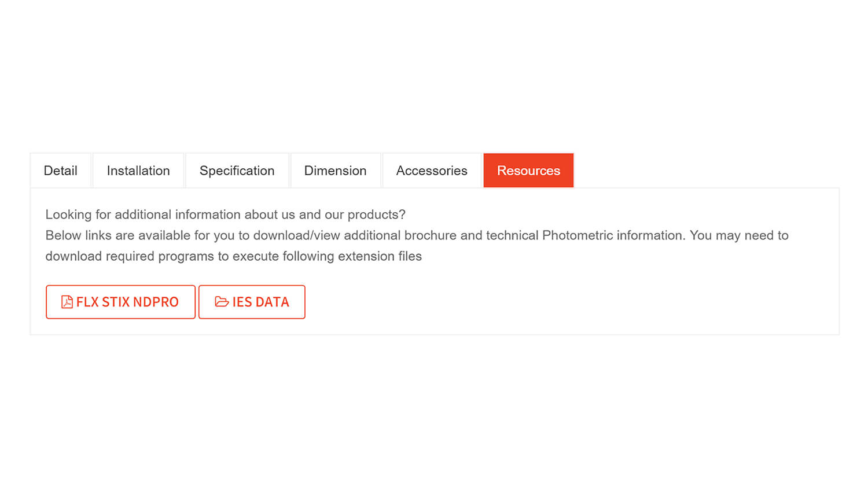Screen dimensions: 868x488
Task: Click the 'download required programs' text line
Action: 234,256
